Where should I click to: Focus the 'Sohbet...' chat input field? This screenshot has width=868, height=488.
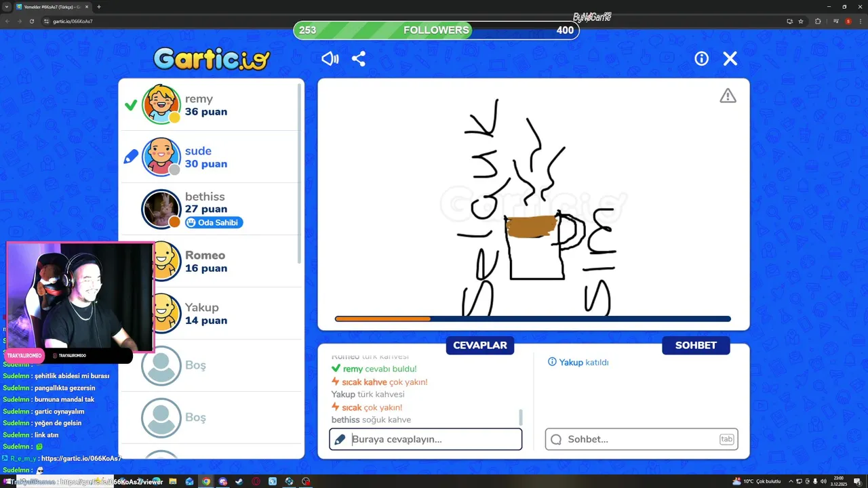coord(642,439)
